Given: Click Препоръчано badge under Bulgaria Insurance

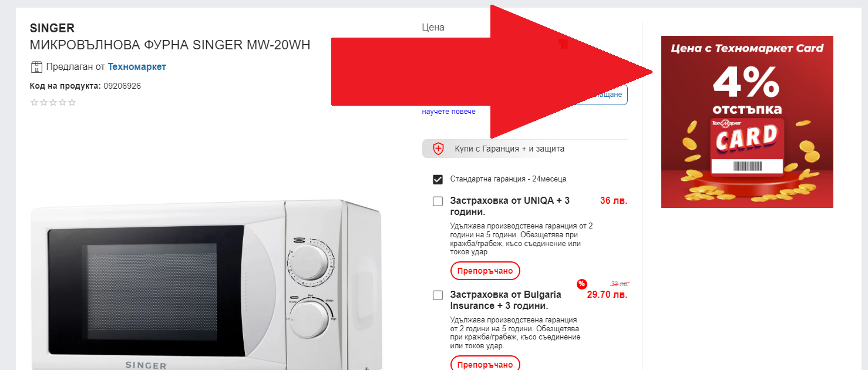Looking at the screenshot, I should (485, 365).
